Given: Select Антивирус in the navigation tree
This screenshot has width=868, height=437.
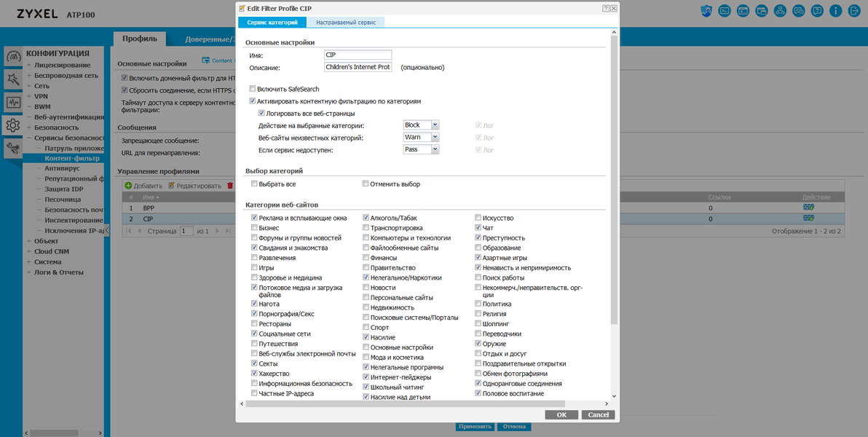Looking at the screenshot, I should [62, 168].
